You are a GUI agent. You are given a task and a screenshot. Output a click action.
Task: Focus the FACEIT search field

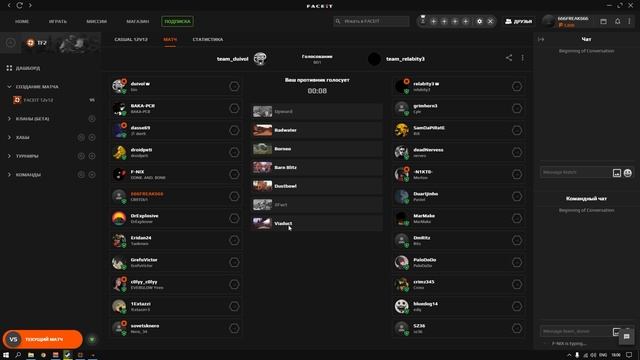371,21
